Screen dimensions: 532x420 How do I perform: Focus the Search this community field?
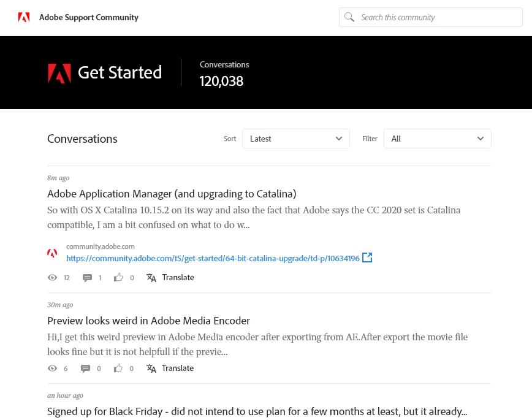430,17
